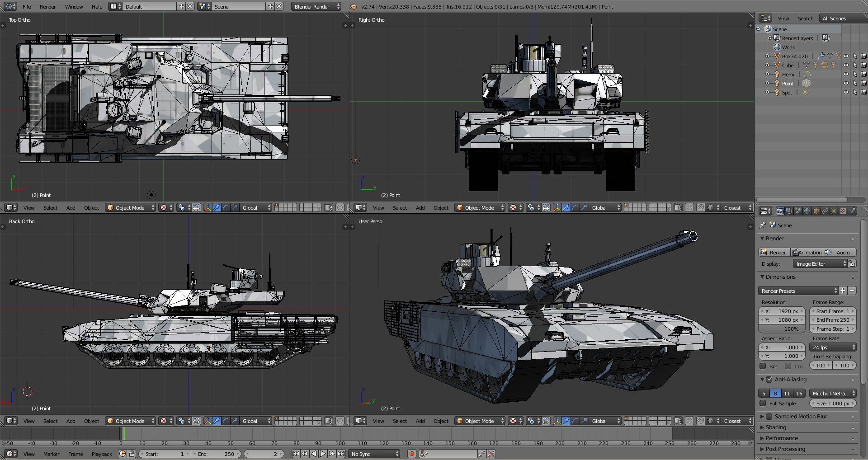Pin the properties context with pushpin icon
The height and width of the screenshot is (460, 868).
[x=763, y=225]
